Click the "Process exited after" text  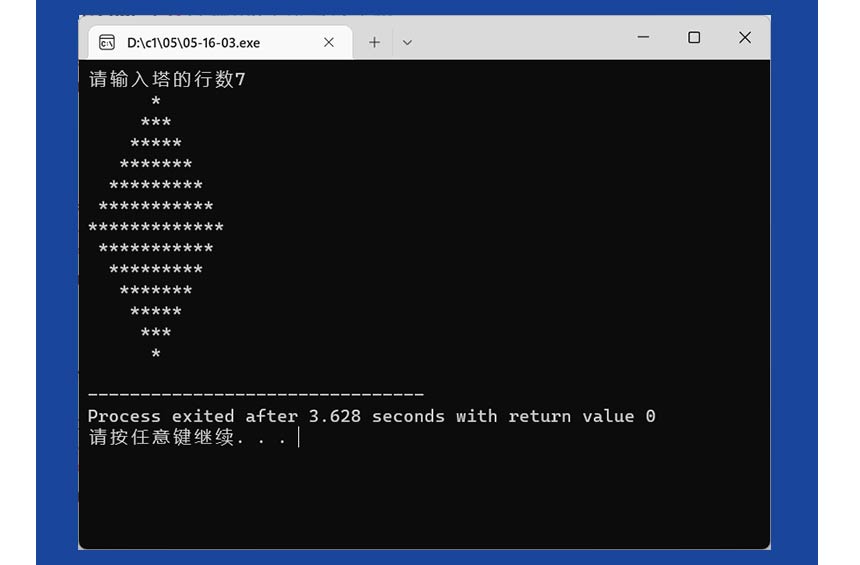tap(192, 416)
